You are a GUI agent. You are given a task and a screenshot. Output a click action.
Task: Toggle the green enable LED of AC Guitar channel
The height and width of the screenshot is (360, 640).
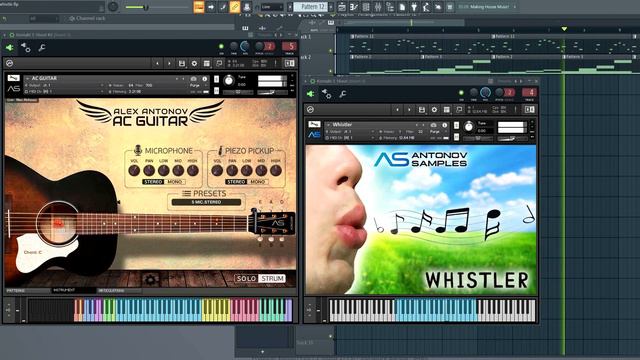tap(221, 47)
